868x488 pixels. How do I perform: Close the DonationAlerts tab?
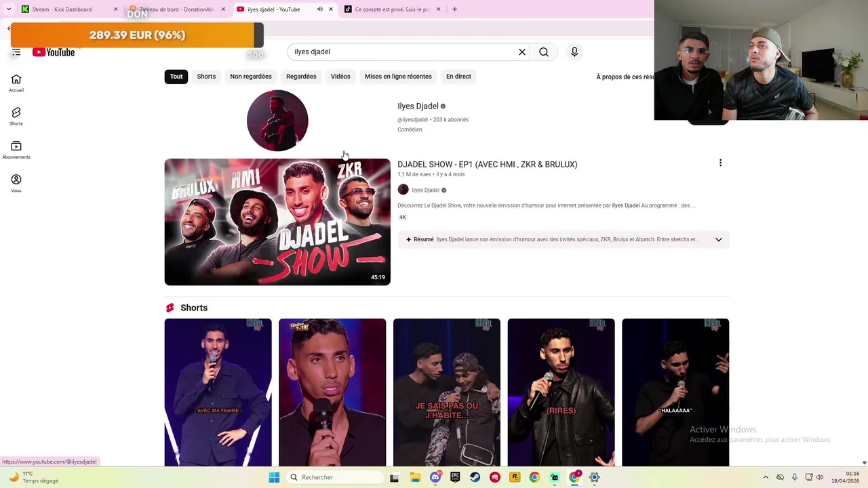click(x=223, y=9)
